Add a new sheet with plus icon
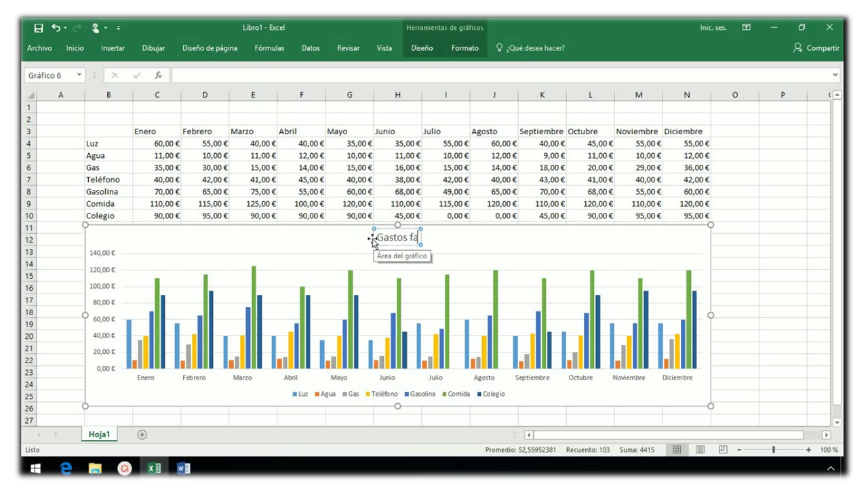The width and height of the screenshot is (868, 488). [x=142, y=434]
